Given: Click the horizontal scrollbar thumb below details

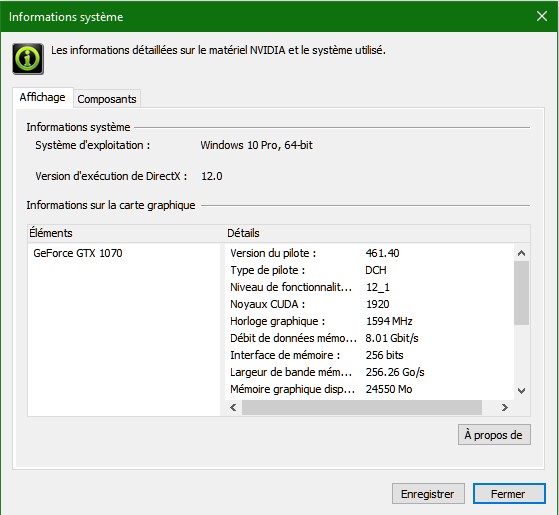Looking at the screenshot, I should 362,407.
